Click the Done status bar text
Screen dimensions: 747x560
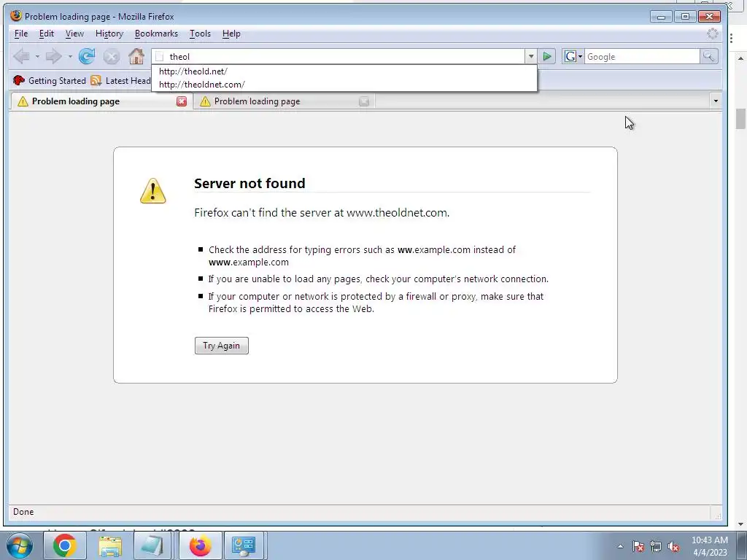click(x=23, y=512)
